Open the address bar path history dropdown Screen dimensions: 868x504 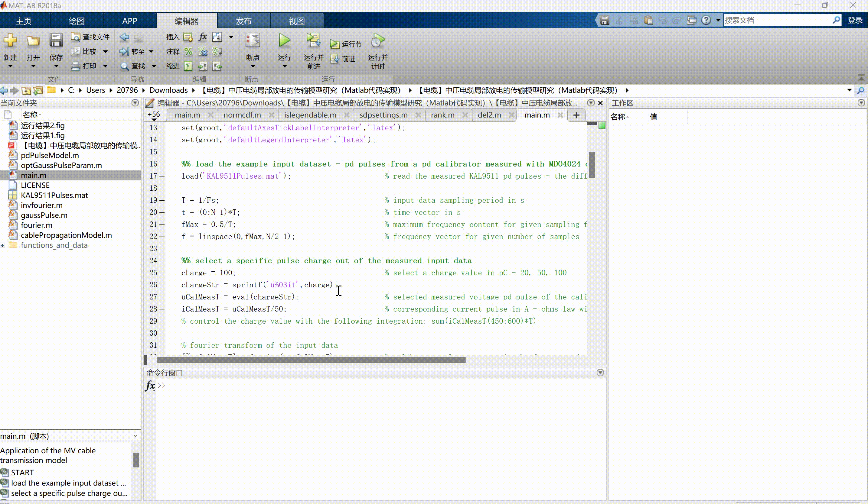[849, 90]
